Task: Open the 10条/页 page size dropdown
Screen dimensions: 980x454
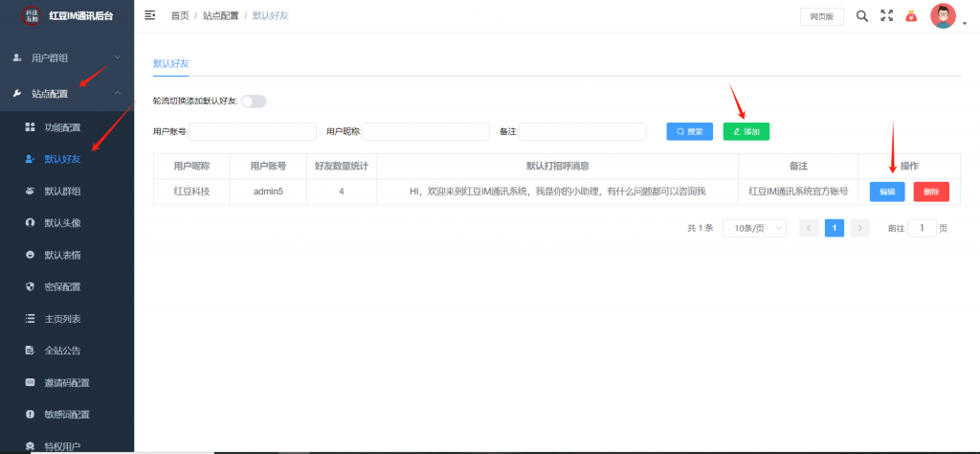Action: tap(754, 228)
